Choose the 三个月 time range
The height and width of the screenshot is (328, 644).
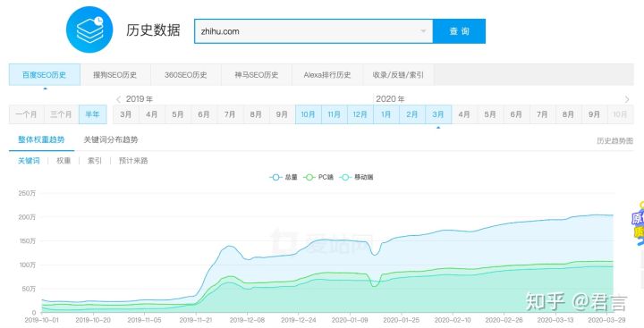tap(61, 114)
